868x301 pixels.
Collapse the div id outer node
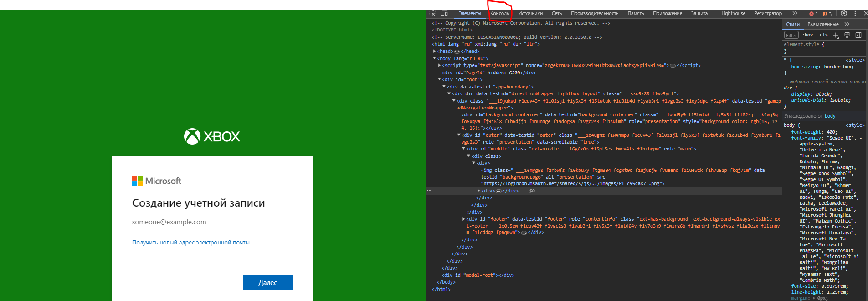(459, 135)
